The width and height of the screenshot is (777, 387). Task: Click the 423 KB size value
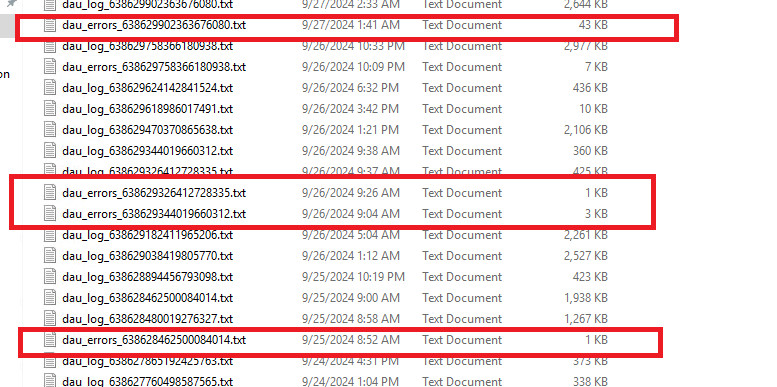[590, 276]
